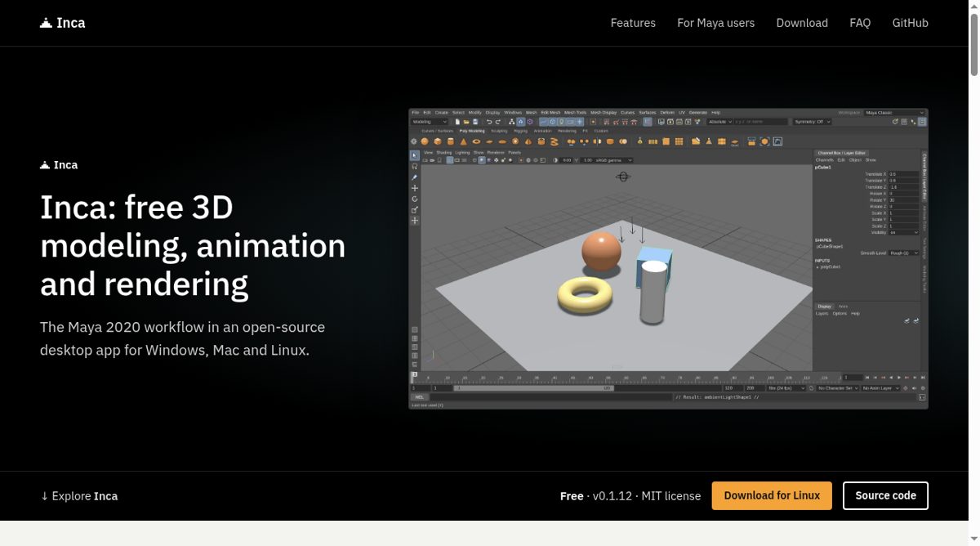Click the 'The Maya 2020 workflow' subtitle text
Screen dimensions: 980x546
pos(183,338)
